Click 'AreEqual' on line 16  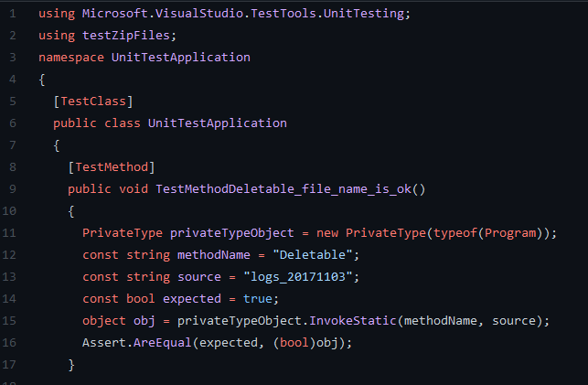[163, 343]
